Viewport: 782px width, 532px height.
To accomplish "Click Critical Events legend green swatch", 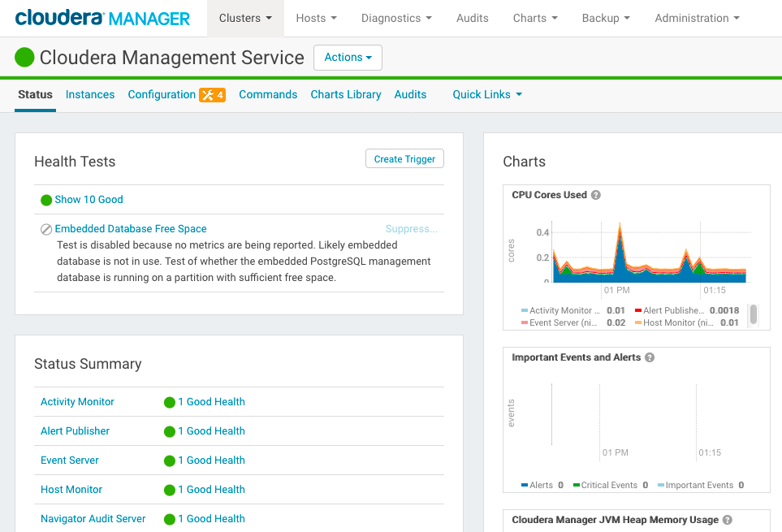I will click(577, 485).
